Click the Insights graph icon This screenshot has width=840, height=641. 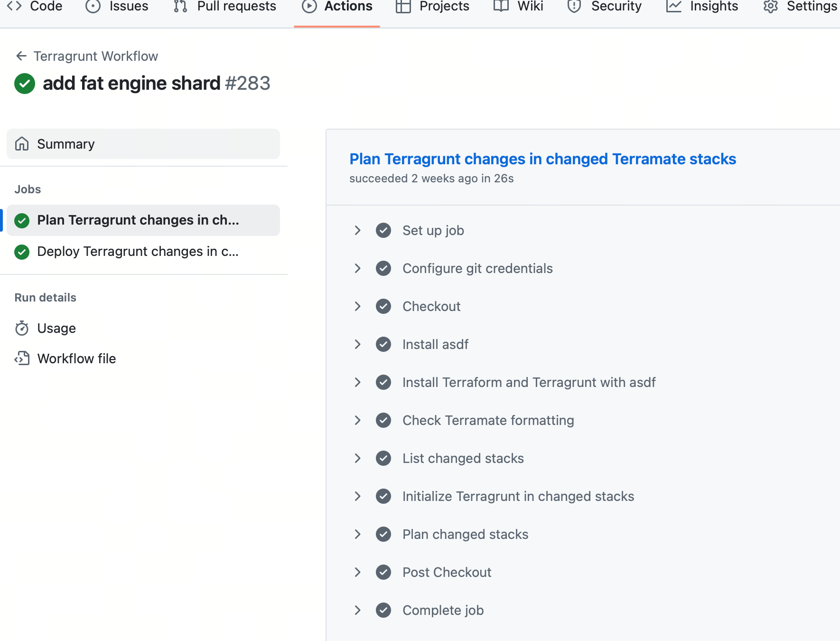(x=673, y=6)
